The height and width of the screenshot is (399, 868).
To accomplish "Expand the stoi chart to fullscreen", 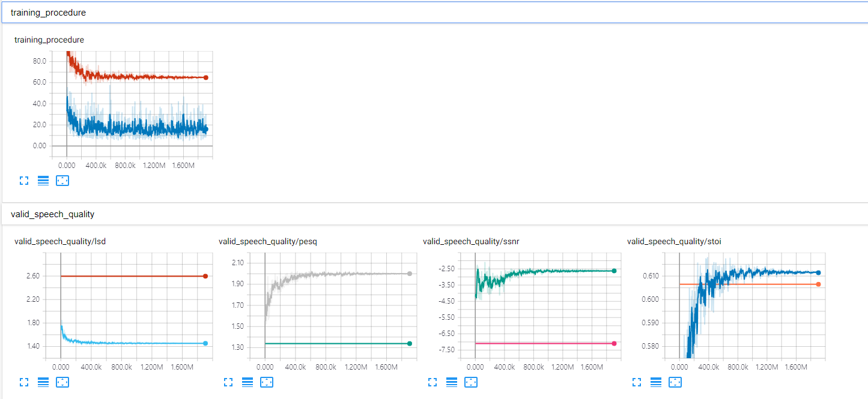I will (637, 382).
